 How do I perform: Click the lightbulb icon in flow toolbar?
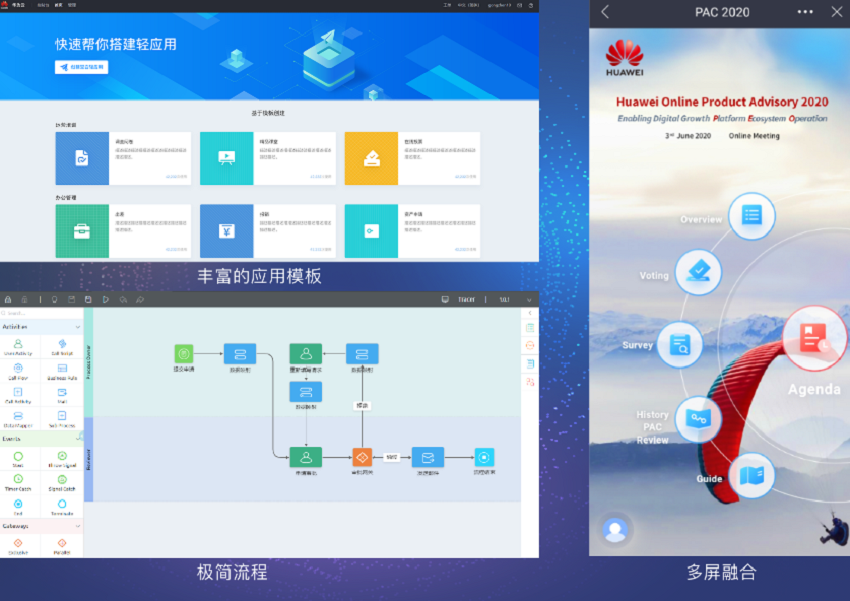click(x=54, y=300)
